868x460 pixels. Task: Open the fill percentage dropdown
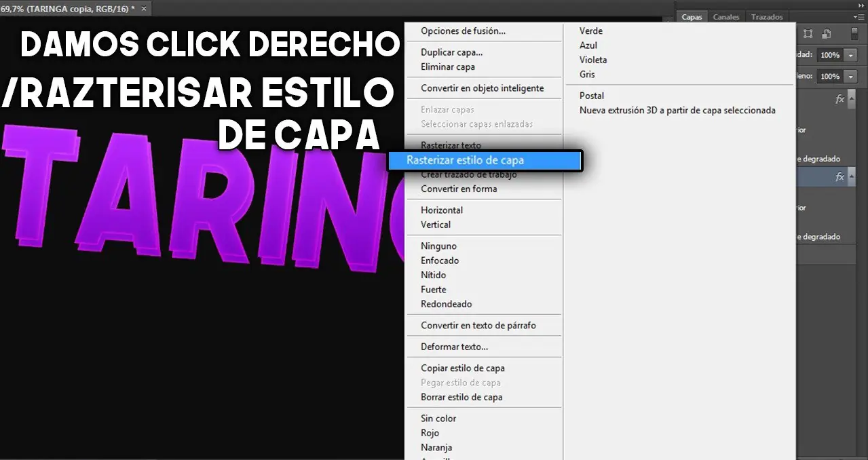[x=851, y=77]
